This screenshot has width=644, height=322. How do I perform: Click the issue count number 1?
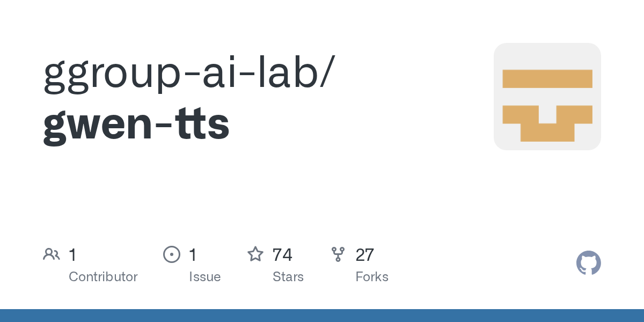pyautogui.click(x=193, y=254)
